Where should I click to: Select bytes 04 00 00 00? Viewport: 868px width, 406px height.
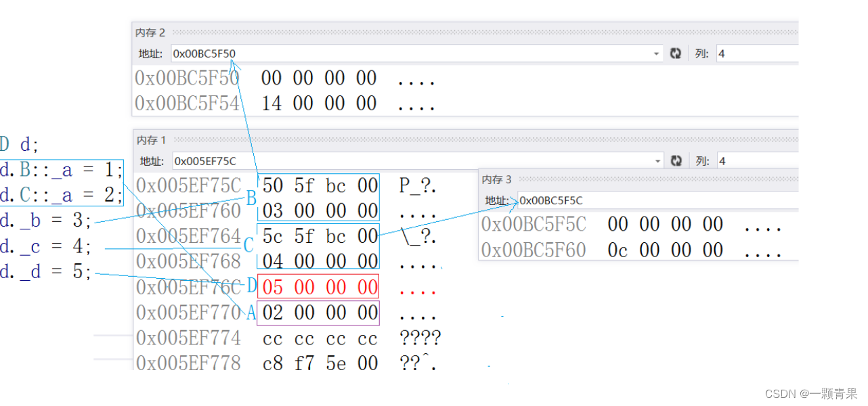pyautogui.click(x=320, y=261)
